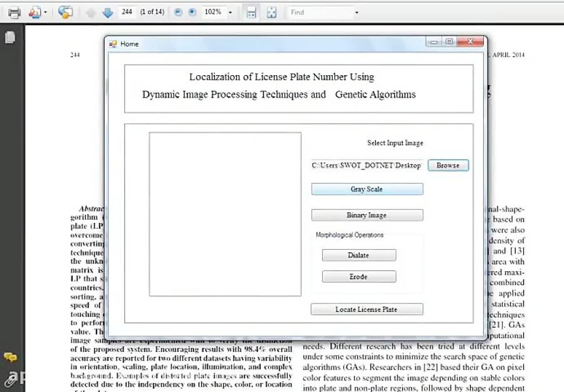Open the collaboration tool on the toolbar
Viewport: 564px width, 392px height.
pyautogui.click(x=65, y=12)
